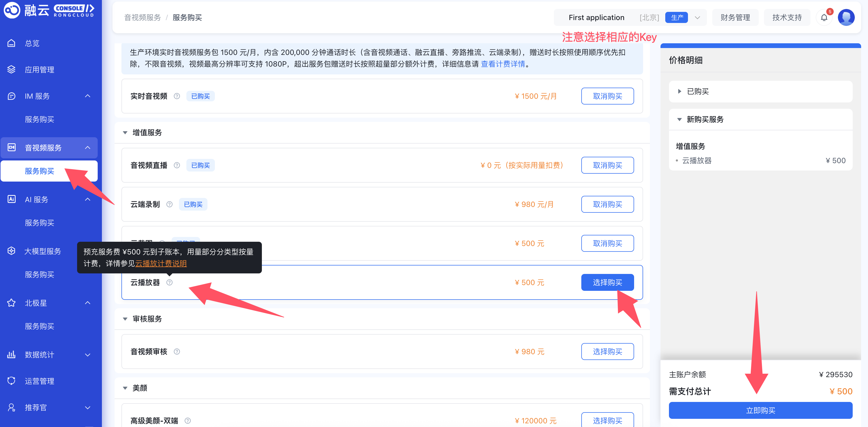Open 服务购买 under AI 服务
This screenshot has width=868, height=427.
click(x=39, y=222)
